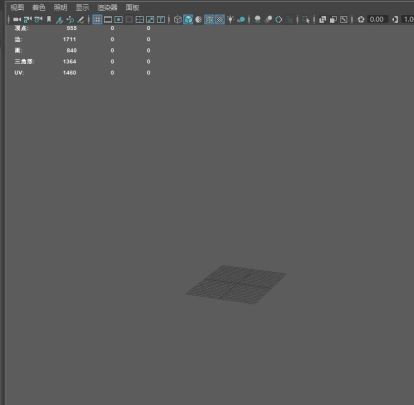This screenshot has height=405, width=414.
Task: Click the Image Plane icon
Action: pos(60,20)
